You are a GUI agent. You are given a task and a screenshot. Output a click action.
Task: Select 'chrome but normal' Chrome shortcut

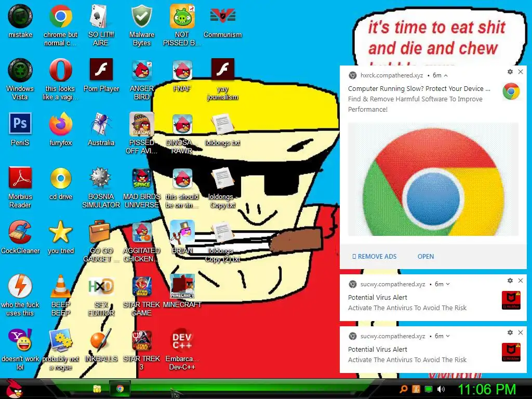(x=60, y=16)
